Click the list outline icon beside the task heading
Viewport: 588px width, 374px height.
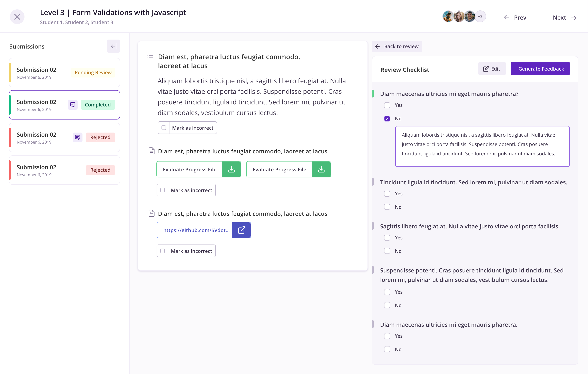click(150, 57)
